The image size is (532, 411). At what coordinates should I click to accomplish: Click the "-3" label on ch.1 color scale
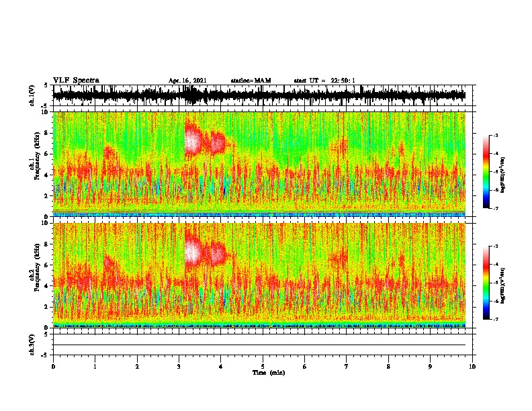pyautogui.click(x=495, y=136)
